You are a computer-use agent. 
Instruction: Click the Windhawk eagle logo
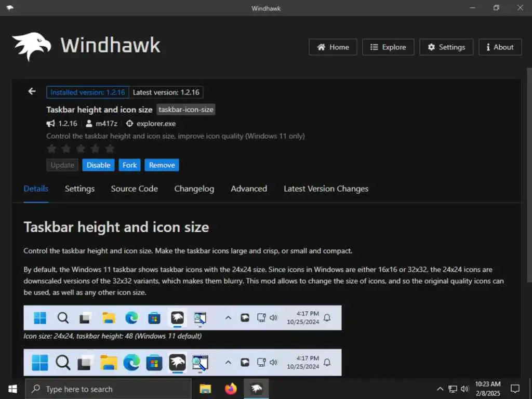(x=32, y=46)
